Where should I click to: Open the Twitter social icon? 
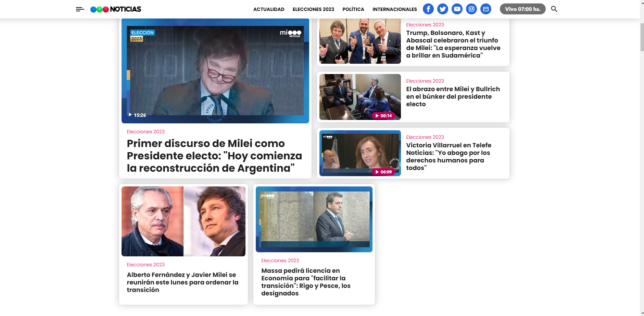[x=443, y=9]
